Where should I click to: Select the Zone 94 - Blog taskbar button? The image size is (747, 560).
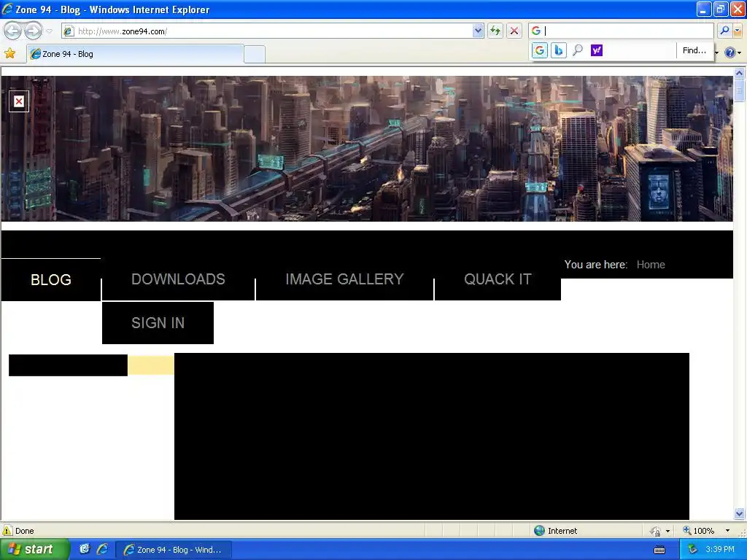(174, 550)
